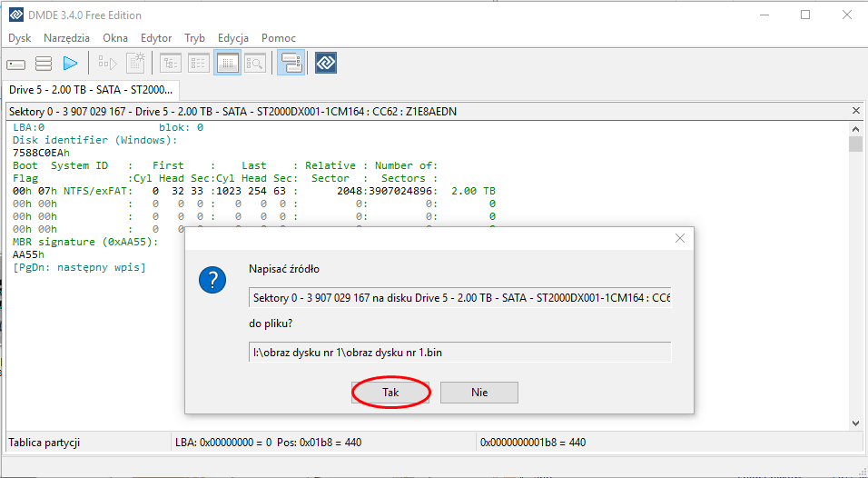Image resolution: width=868 pixels, height=478 pixels.
Task: Toggle the highlighted panel layout icon
Action: point(291,64)
